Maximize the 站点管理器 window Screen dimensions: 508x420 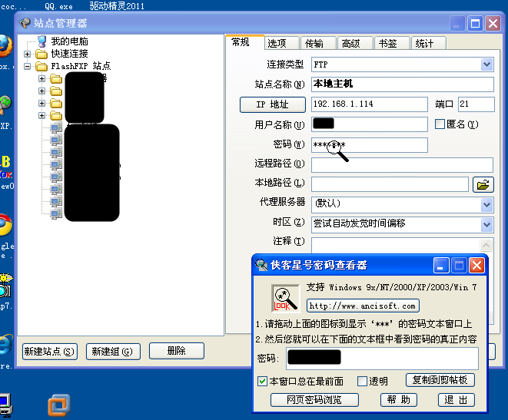point(475,23)
